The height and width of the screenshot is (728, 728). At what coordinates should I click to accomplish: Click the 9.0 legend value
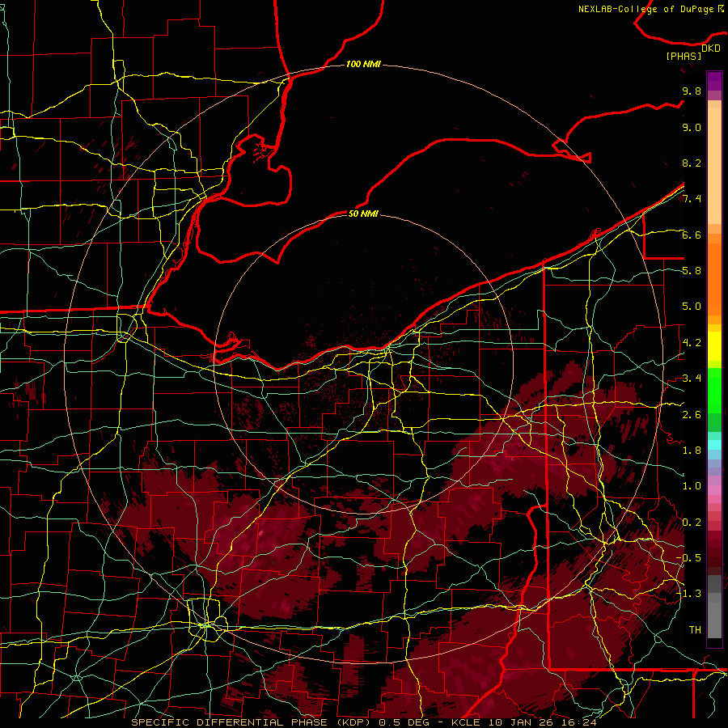[x=692, y=127]
